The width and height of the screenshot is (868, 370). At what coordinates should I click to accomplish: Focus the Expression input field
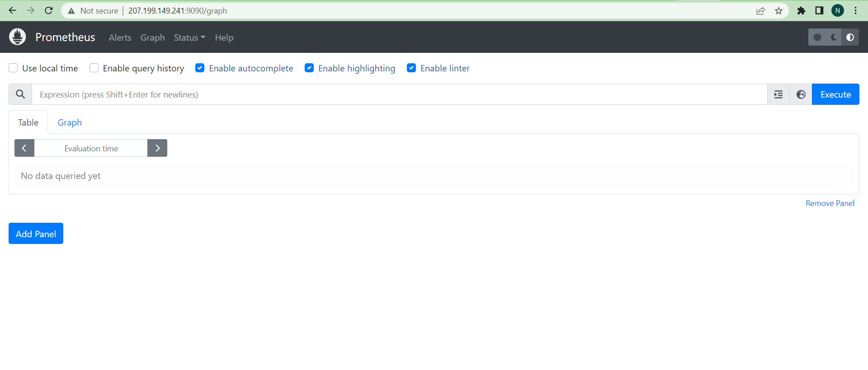point(400,94)
